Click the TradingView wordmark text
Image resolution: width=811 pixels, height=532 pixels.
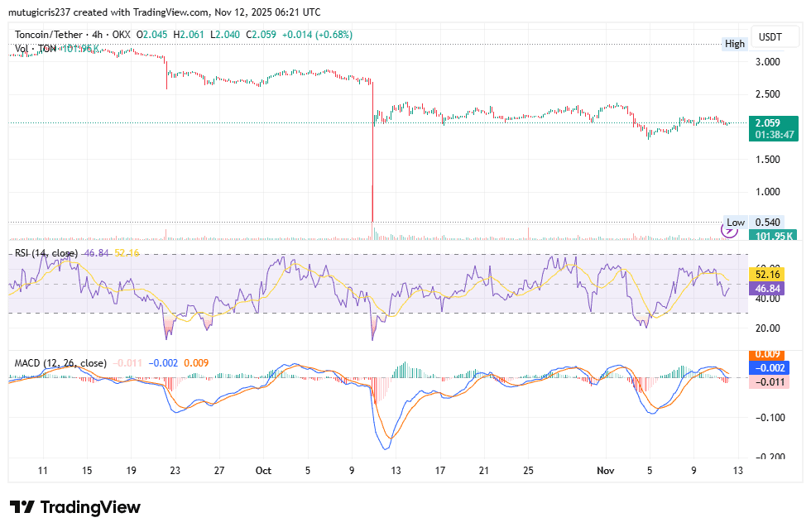[x=90, y=507]
